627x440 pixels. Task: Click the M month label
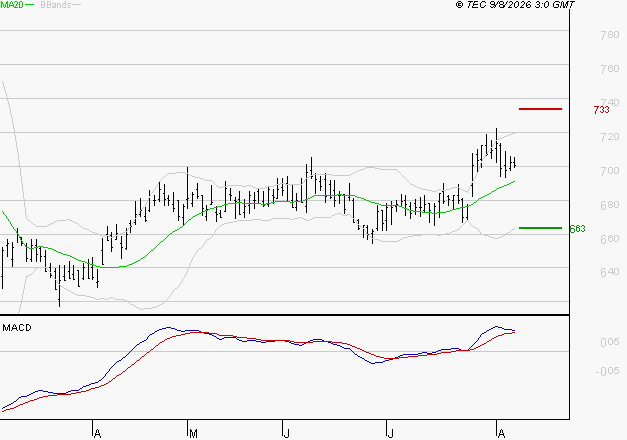point(193,434)
